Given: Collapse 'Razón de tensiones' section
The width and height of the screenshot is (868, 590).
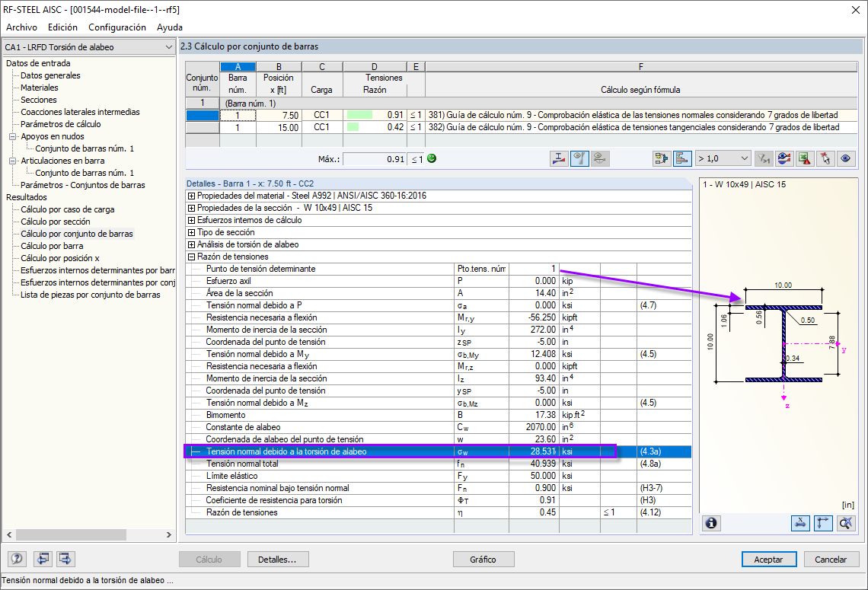Looking at the screenshot, I should (x=192, y=257).
